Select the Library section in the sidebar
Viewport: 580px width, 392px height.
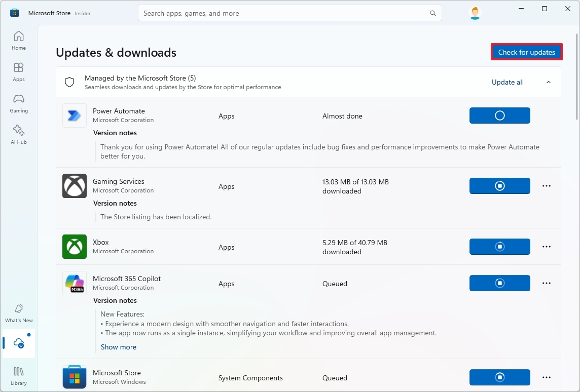18,375
